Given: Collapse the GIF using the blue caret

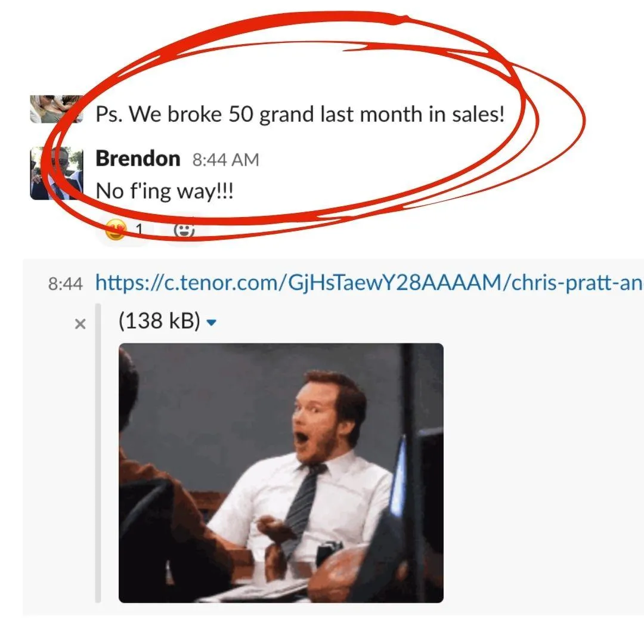Looking at the screenshot, I should tap(211, 323).
